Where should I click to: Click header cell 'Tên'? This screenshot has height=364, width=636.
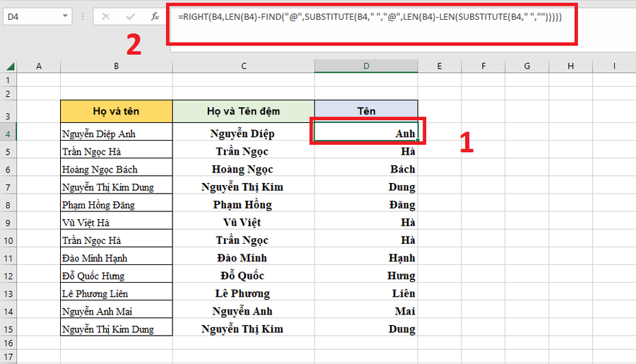[x=366, y=111]
